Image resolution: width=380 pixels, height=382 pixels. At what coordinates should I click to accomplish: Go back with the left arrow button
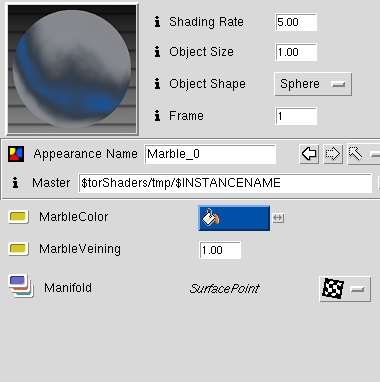309,154
